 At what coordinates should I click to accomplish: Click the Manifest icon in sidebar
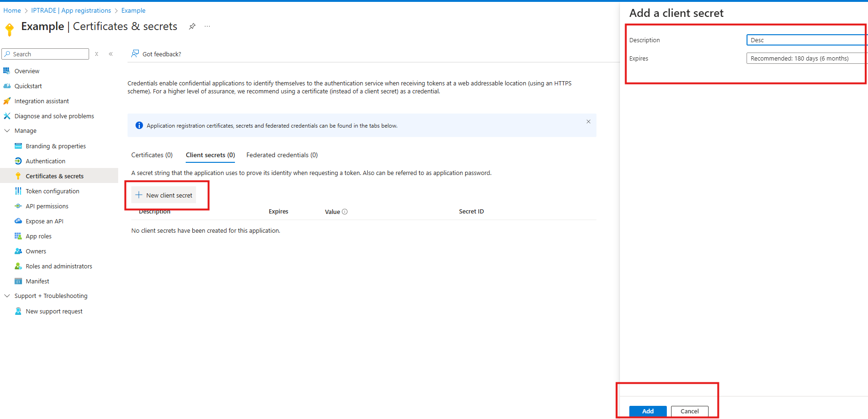[x=18, y=281]
